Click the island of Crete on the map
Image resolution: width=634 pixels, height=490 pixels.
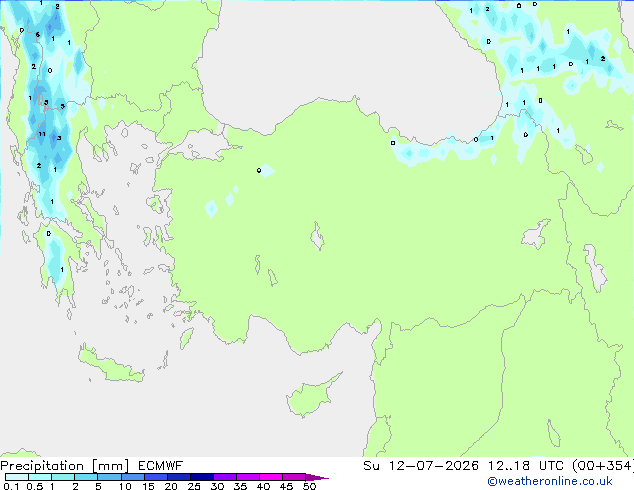click(110, 366)
